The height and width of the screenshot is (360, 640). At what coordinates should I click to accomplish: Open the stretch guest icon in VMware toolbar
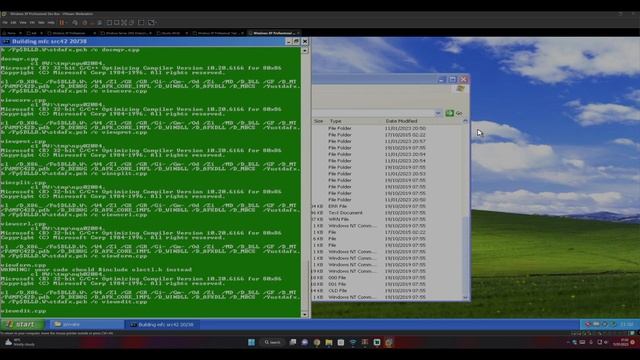click(151, 22)
